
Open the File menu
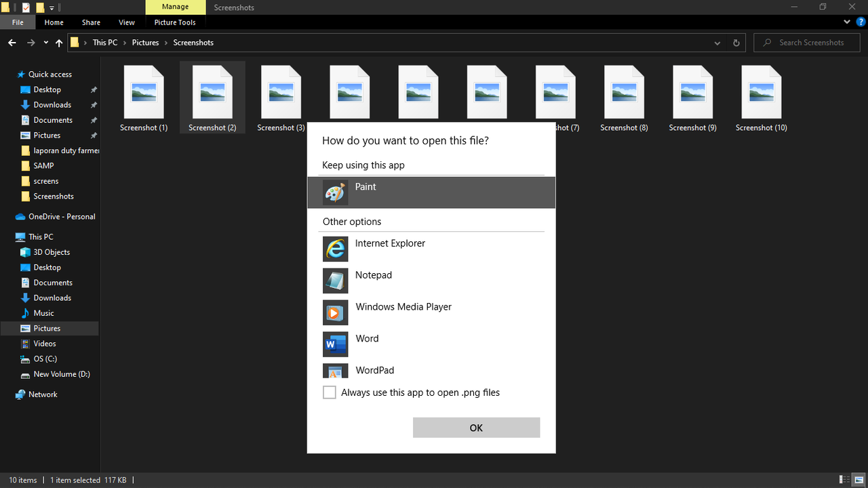click(x=18, y=22)
